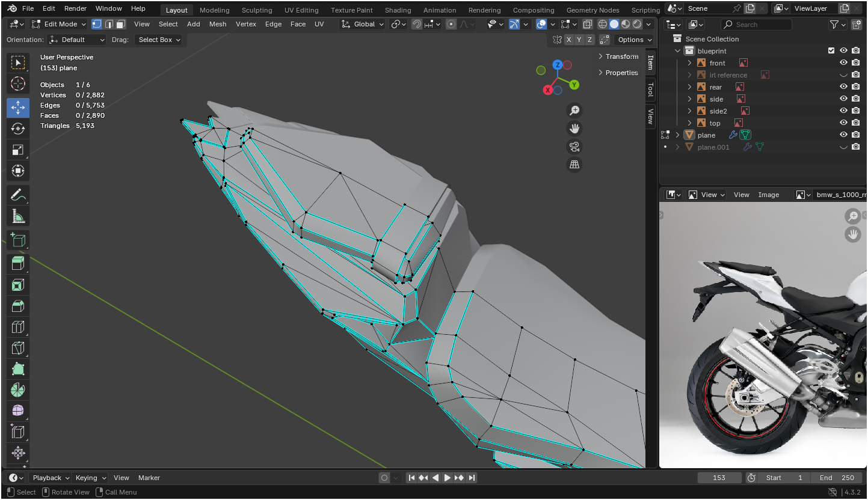This screenshot has width=868, height=500.
Task: Toggle snapping magnet button
Action: coord(416,24)
